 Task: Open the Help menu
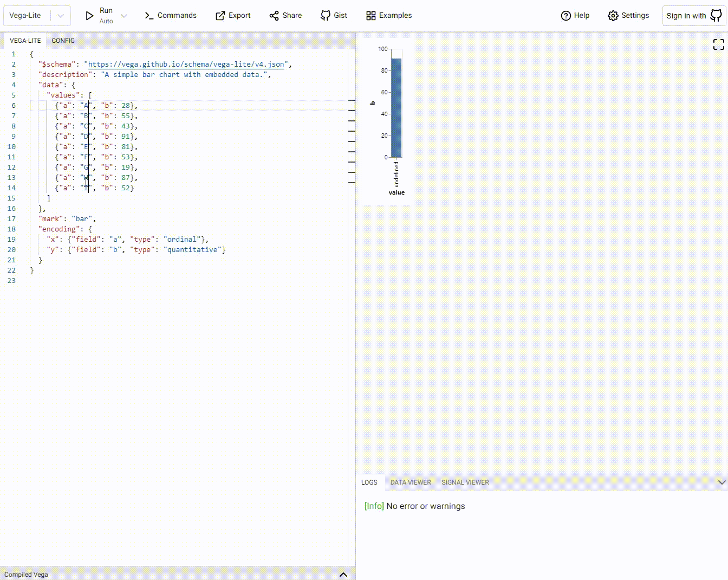pyautogui.click(x=575, y=16)
